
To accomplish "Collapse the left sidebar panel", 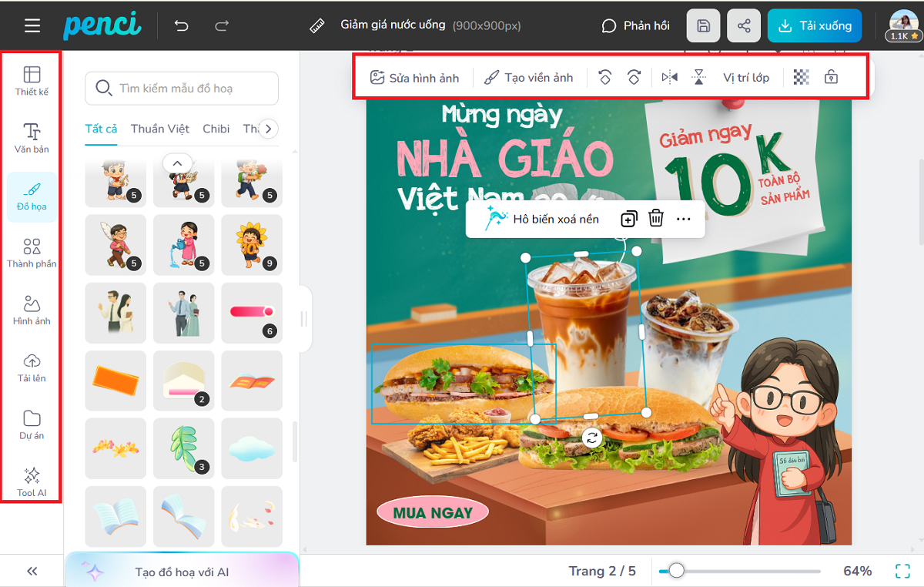I will (32, 571).
